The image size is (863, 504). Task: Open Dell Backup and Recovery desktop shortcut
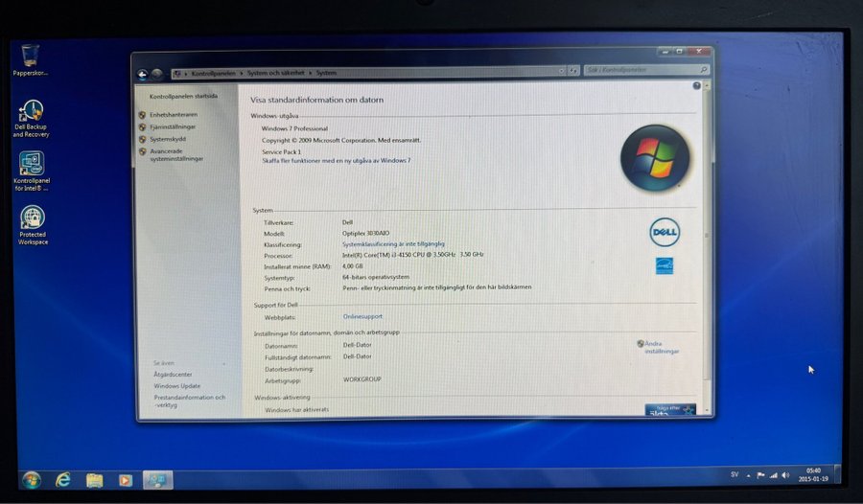pyautogui.click(x=31, y=118)
